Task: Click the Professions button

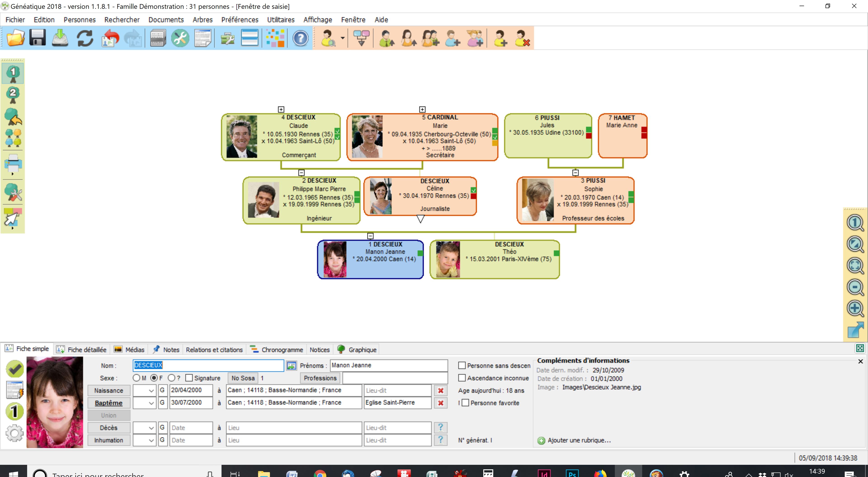Action: tap(320, 378)
